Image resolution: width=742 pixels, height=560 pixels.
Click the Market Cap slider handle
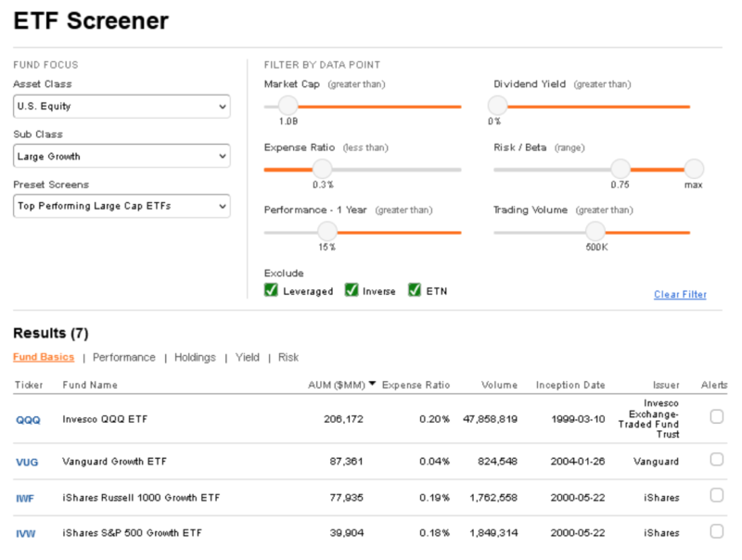coord(288,106)
